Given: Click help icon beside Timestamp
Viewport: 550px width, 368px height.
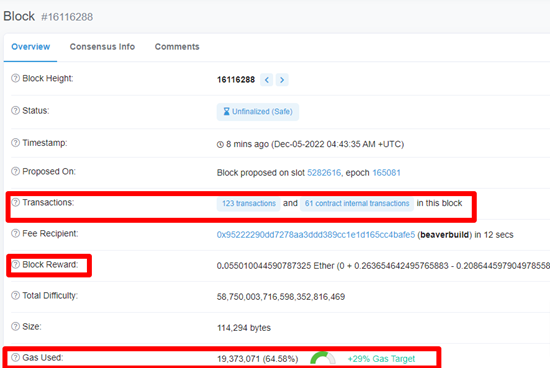Looking at the screenshot, I should 15,143.
